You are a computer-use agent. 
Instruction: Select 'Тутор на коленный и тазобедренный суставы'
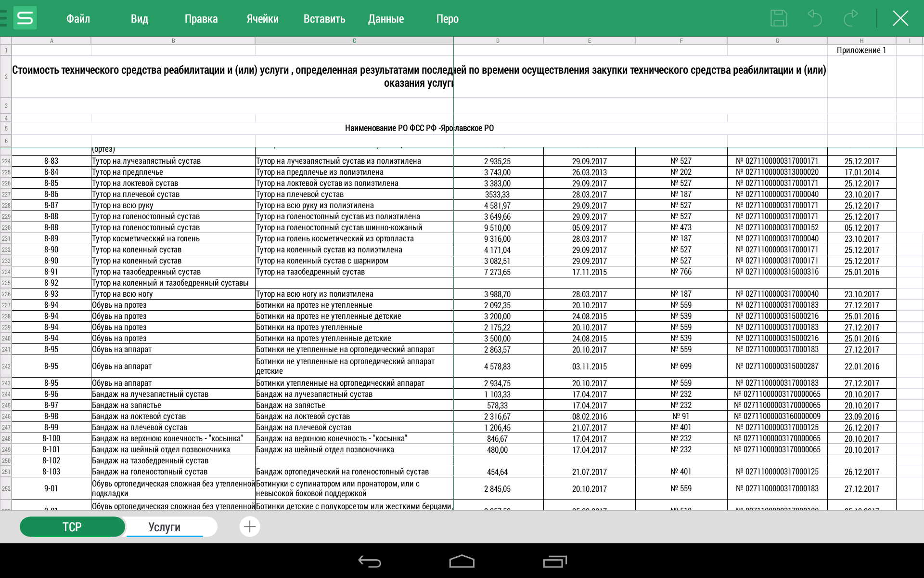pyautogui.click(x=173, y=283)
